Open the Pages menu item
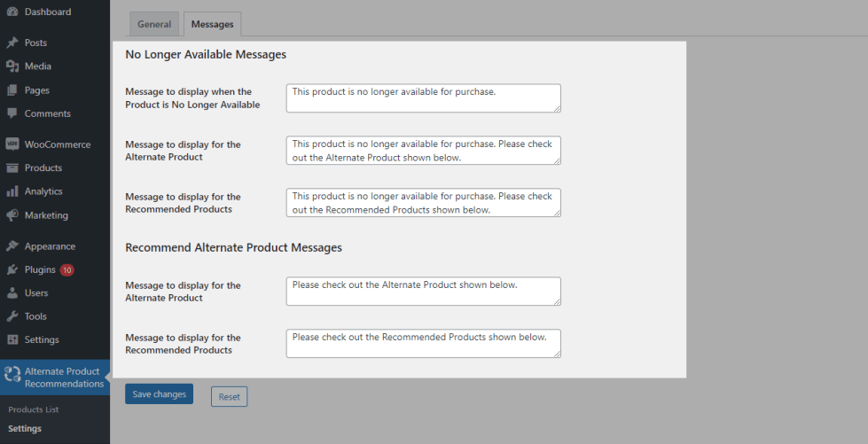 (x=37, y=90)
